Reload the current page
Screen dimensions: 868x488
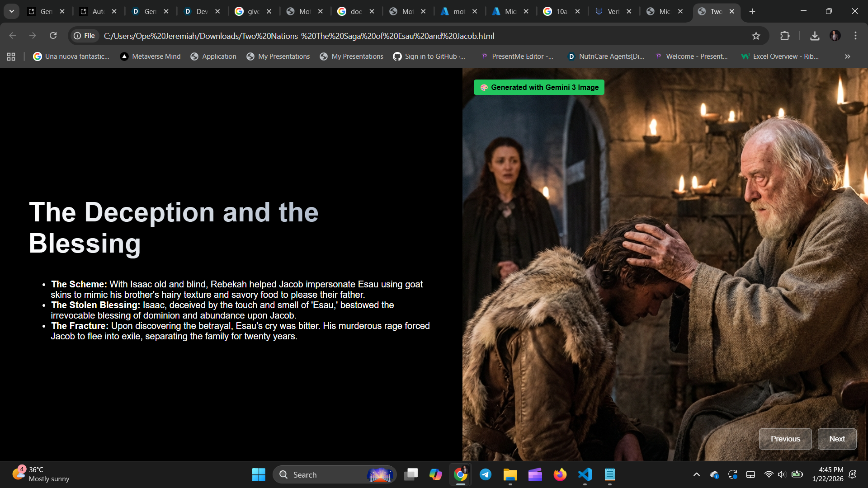(53, 36)
